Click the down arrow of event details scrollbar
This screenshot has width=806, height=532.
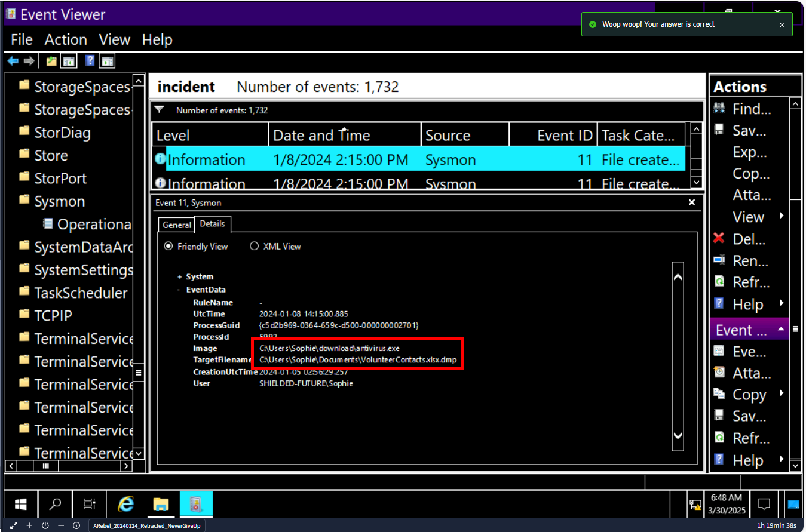[678, 436]
